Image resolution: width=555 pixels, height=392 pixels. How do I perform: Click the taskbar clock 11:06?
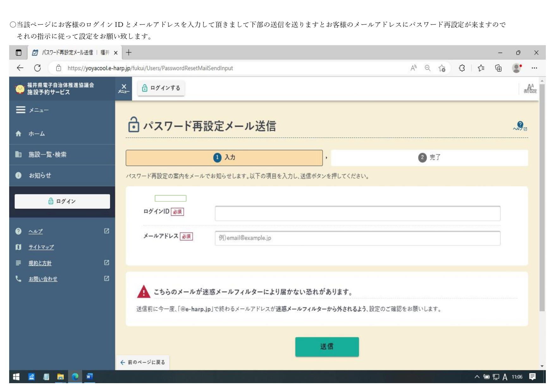517,377
